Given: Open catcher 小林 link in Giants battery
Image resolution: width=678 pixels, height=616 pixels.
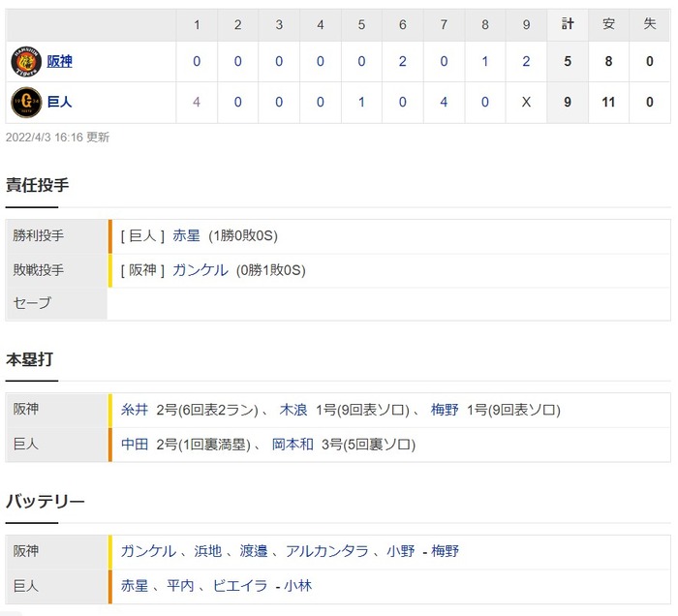Looking at the screenshot, I should pos(298,586).
